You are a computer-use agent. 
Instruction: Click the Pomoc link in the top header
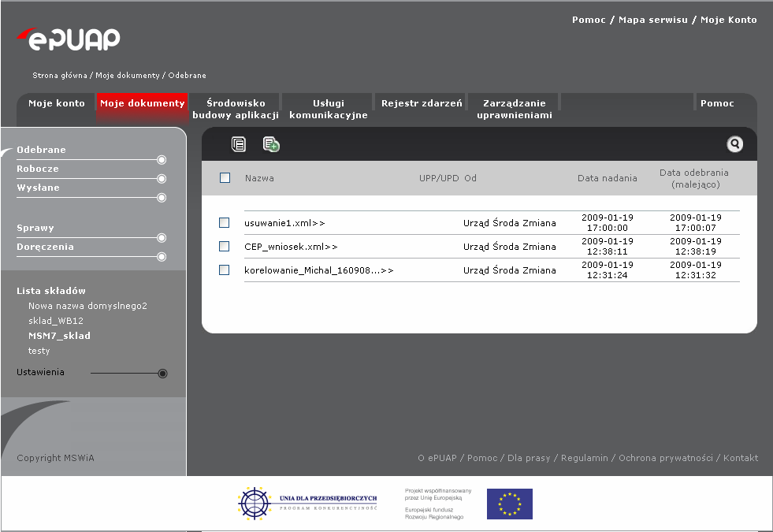(x=589, y=20)
